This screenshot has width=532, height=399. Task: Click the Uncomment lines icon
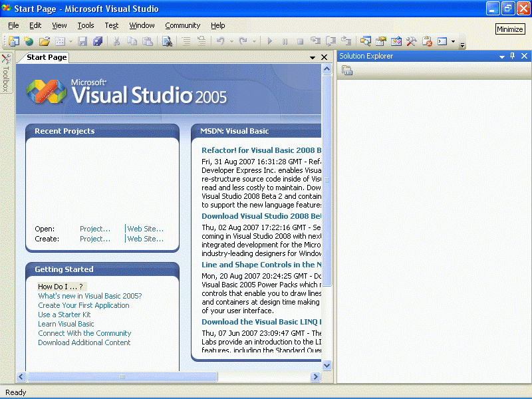pyautogui.click(x=201, y=41)
